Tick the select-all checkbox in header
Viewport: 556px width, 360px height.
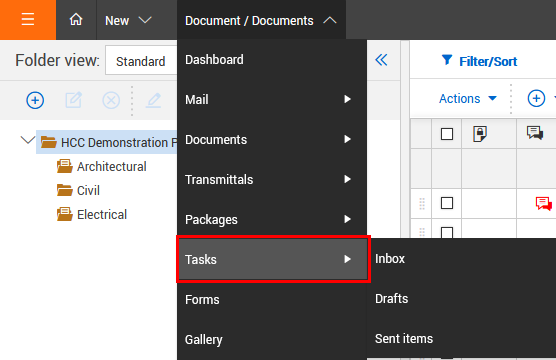(447, 134)
